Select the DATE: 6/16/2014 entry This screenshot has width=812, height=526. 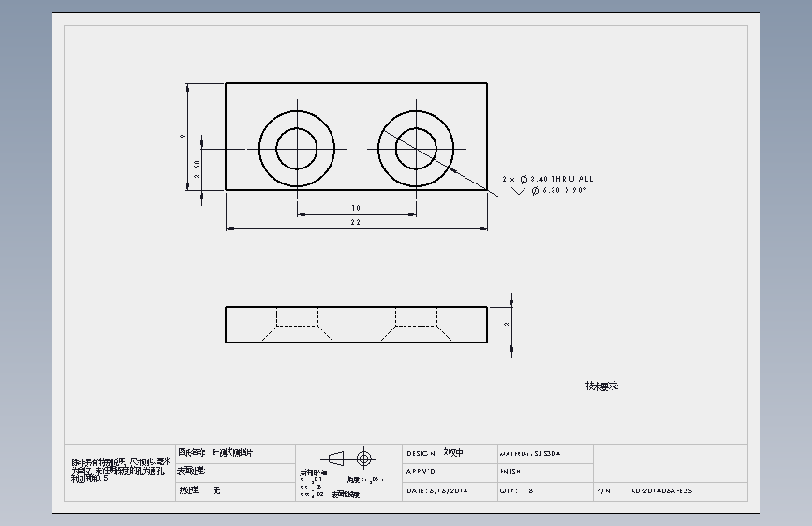[437, 490]
